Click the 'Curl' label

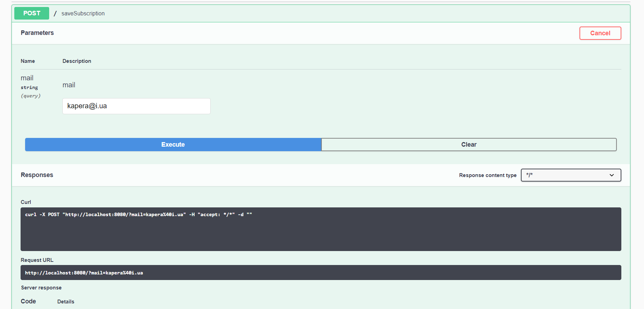26,202
